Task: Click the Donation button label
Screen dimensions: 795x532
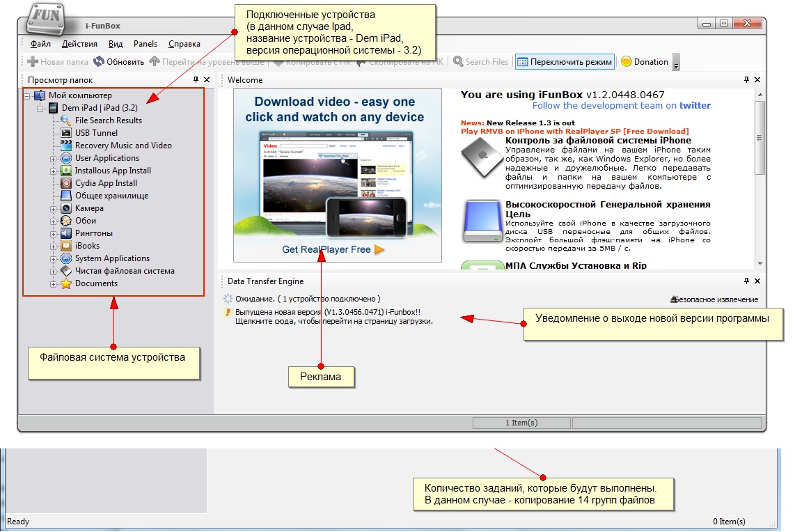Action: click(651, 62)
